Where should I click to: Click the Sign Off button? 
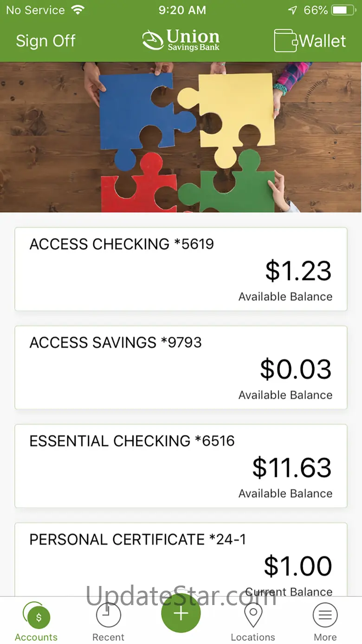45,41
